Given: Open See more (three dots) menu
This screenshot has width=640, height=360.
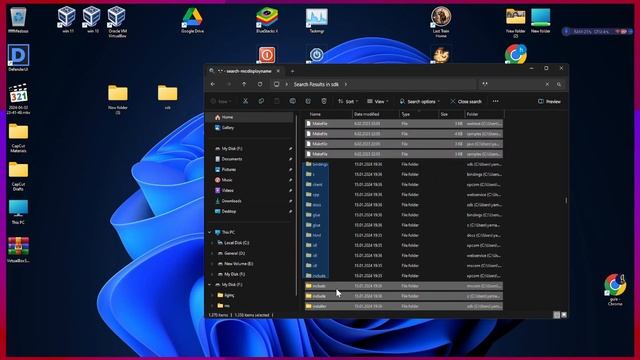Looking at the screenshot, I should (x=496, y=101).
